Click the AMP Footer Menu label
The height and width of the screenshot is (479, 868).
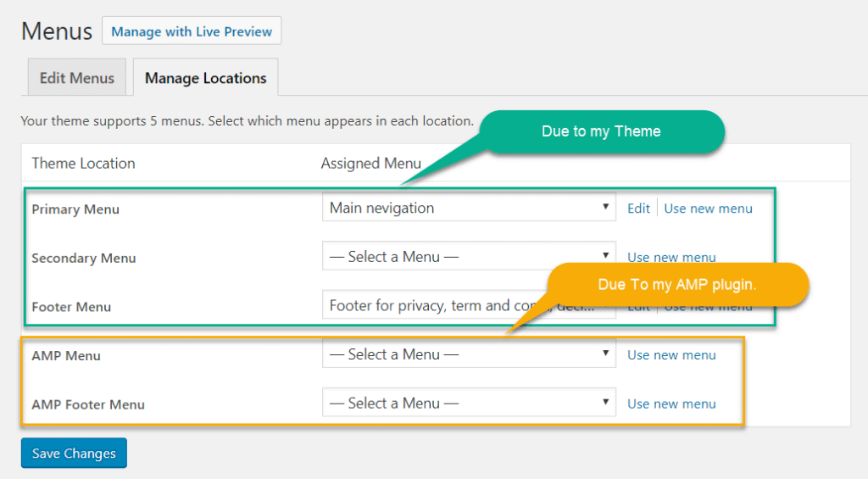[x=88, y=404]
